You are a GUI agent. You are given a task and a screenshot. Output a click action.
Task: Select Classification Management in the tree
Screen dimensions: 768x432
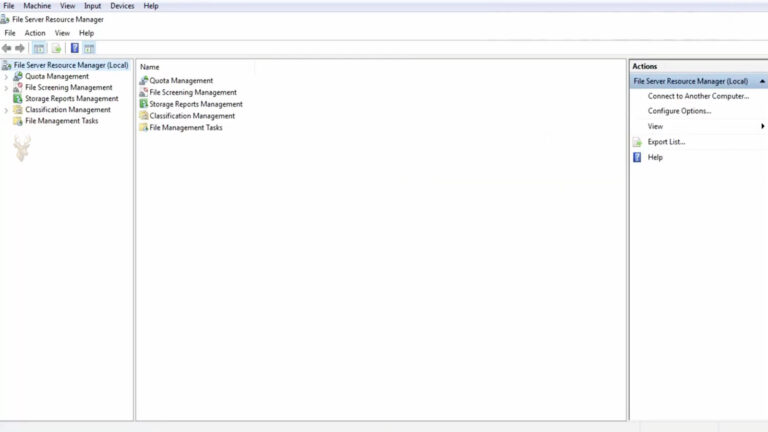pos(68,110)
